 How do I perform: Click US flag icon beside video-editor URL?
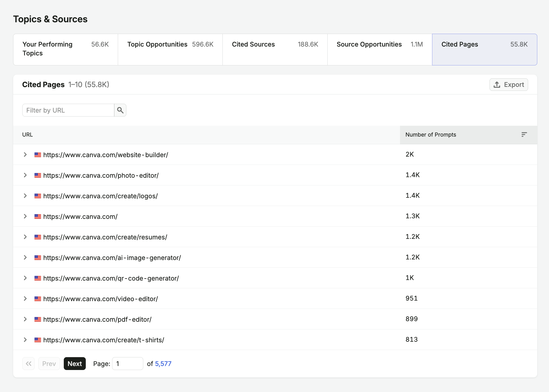[x=38, y=299]
